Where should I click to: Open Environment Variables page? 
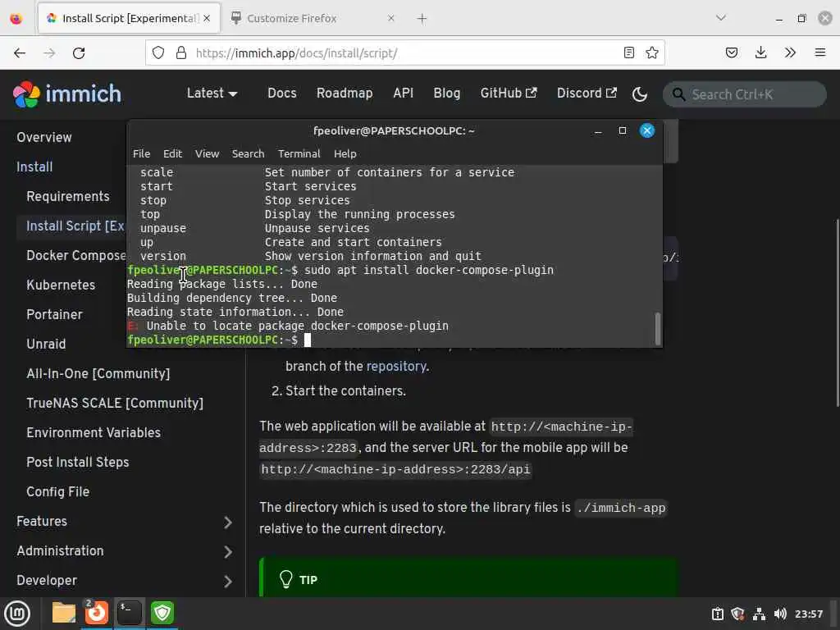pyautogui.click(x=94, y=432)
